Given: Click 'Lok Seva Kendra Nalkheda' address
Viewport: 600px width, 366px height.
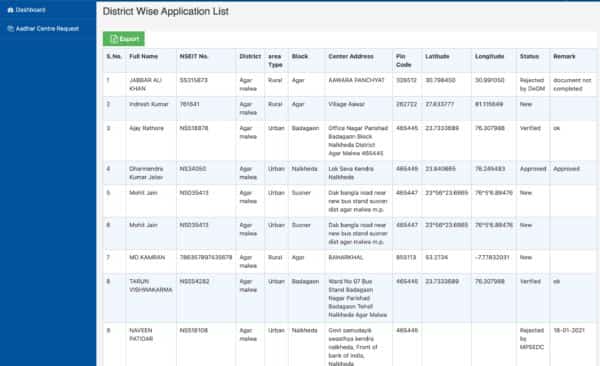Looking at the screenshot, I should tap(351, 173).
